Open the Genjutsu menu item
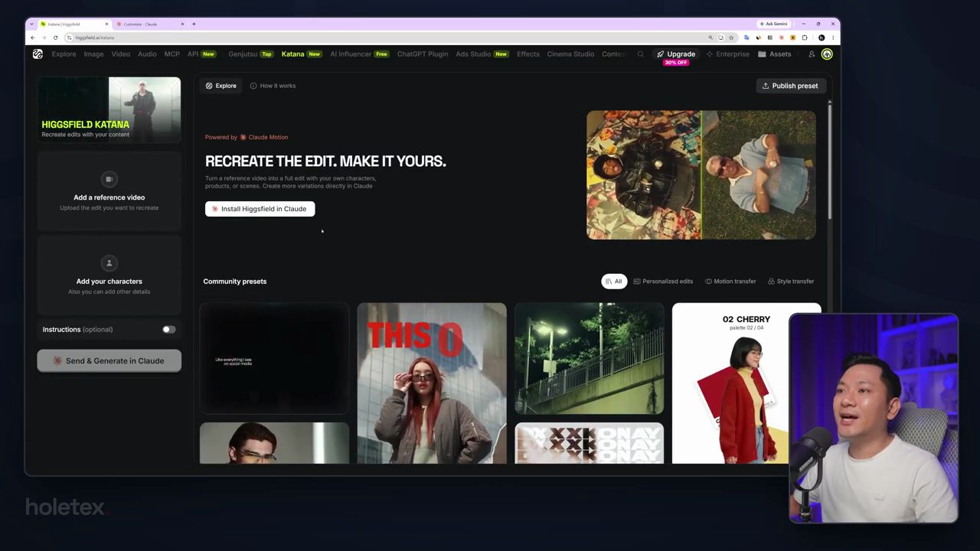 [250, 54]
